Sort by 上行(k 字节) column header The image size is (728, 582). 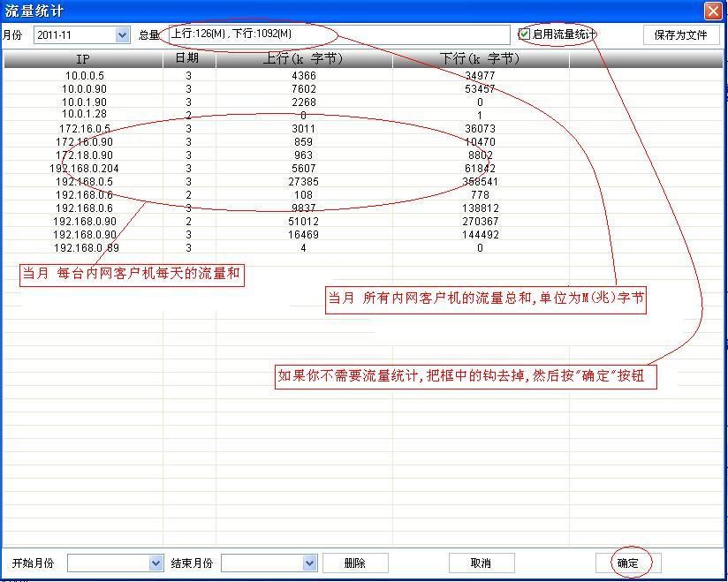[303, 59]
